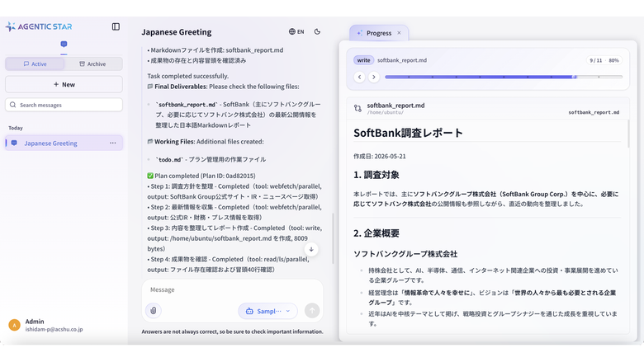Click jump to latest message arrow
The image size is (644, 362).
(311, 249)
